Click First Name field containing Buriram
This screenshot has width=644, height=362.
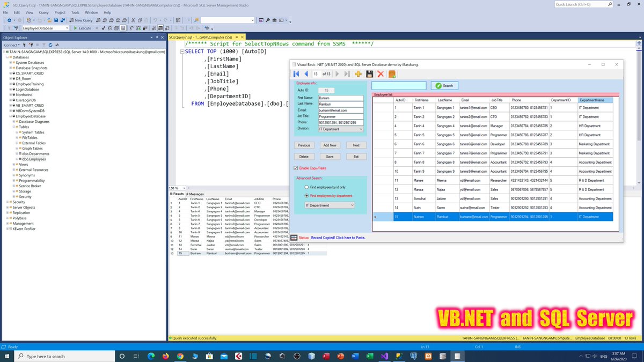[x=340, y=98]
